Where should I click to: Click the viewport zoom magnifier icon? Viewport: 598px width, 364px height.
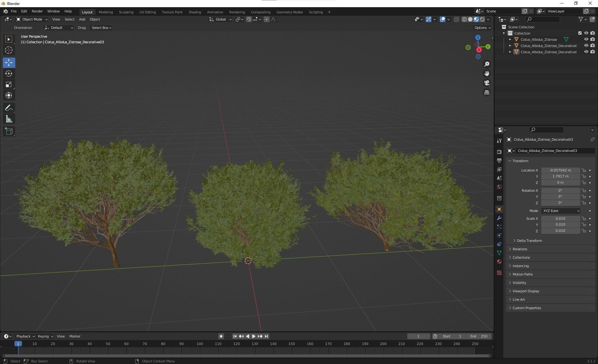[486, 64]
